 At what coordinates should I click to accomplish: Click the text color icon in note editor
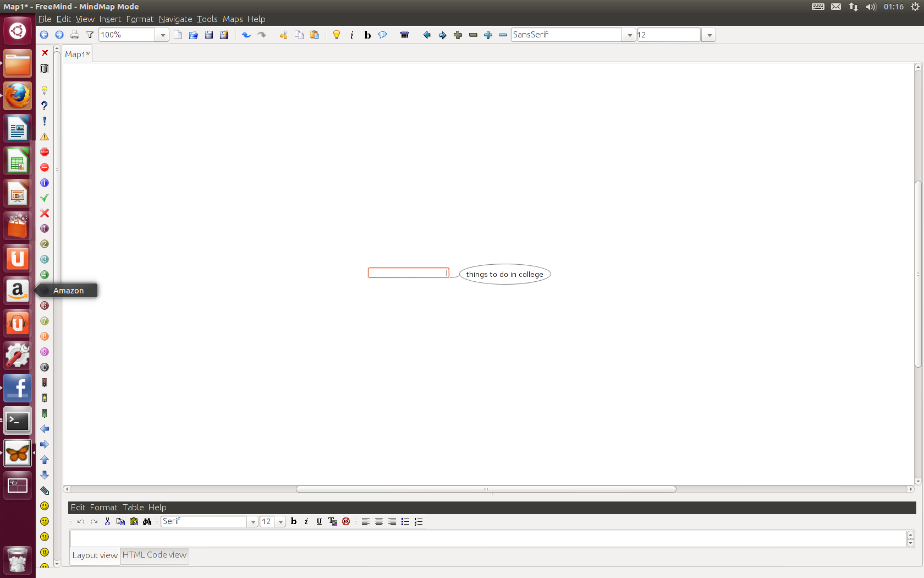(332, 521)
